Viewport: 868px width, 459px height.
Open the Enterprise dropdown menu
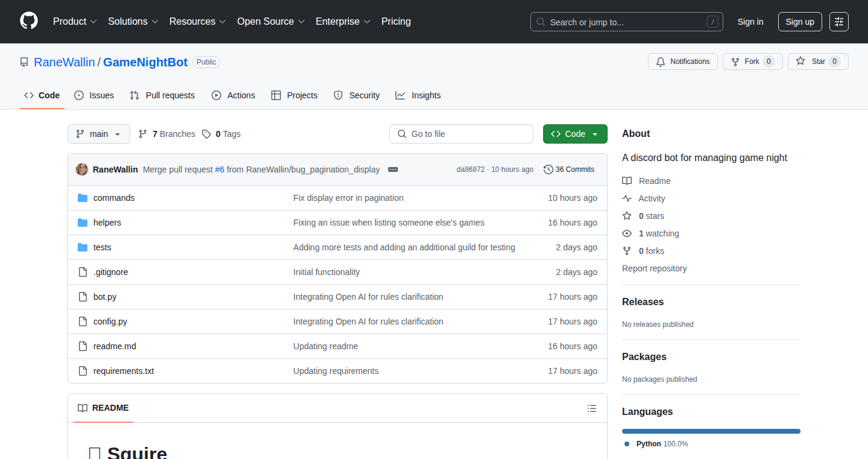click(x=343, y=22)
